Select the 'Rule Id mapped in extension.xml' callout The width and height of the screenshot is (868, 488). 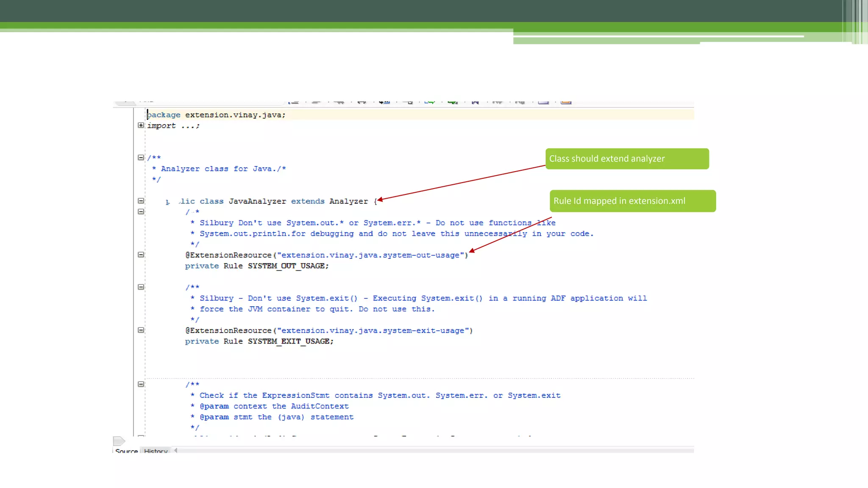[x=632, y=201]
